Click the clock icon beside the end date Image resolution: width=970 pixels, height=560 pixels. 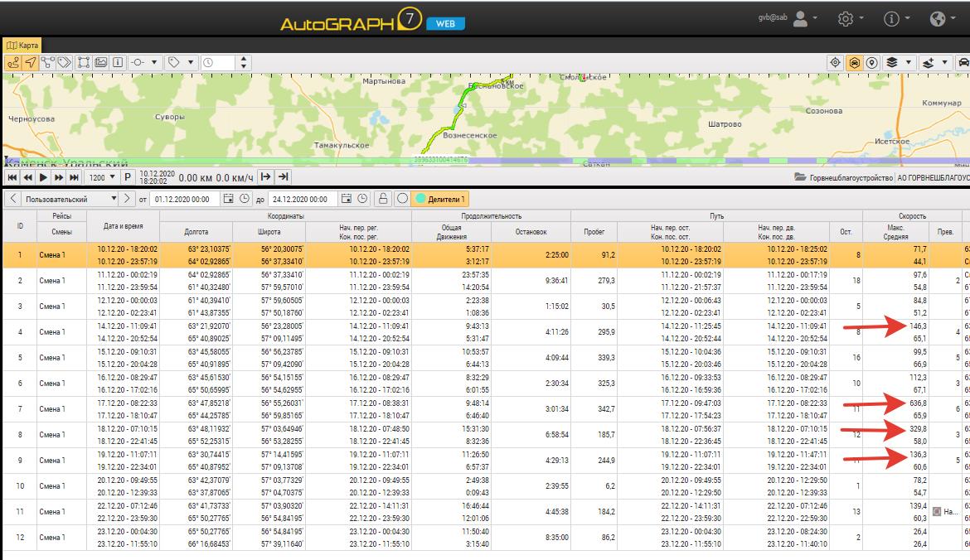361,199
